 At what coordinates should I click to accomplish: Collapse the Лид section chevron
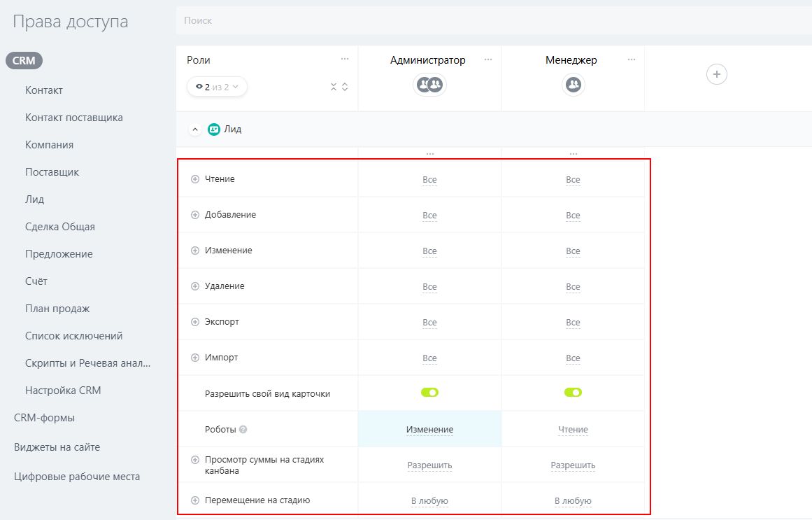click(x=195, y=129)
